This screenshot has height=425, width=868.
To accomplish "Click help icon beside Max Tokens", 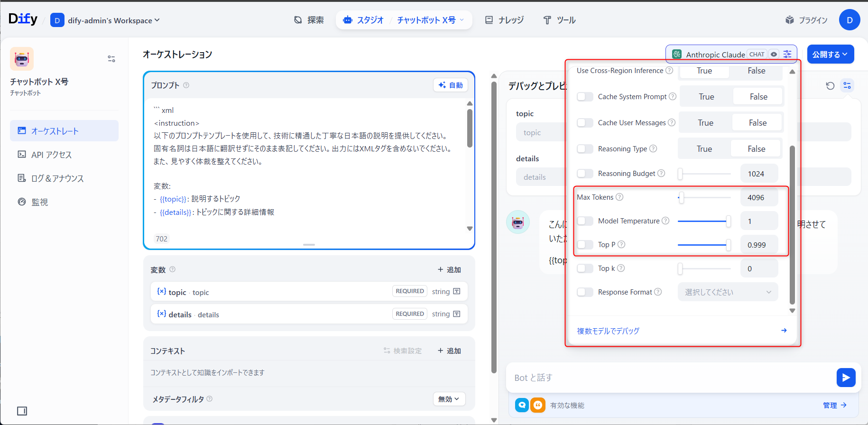I will tap(619, 197).
